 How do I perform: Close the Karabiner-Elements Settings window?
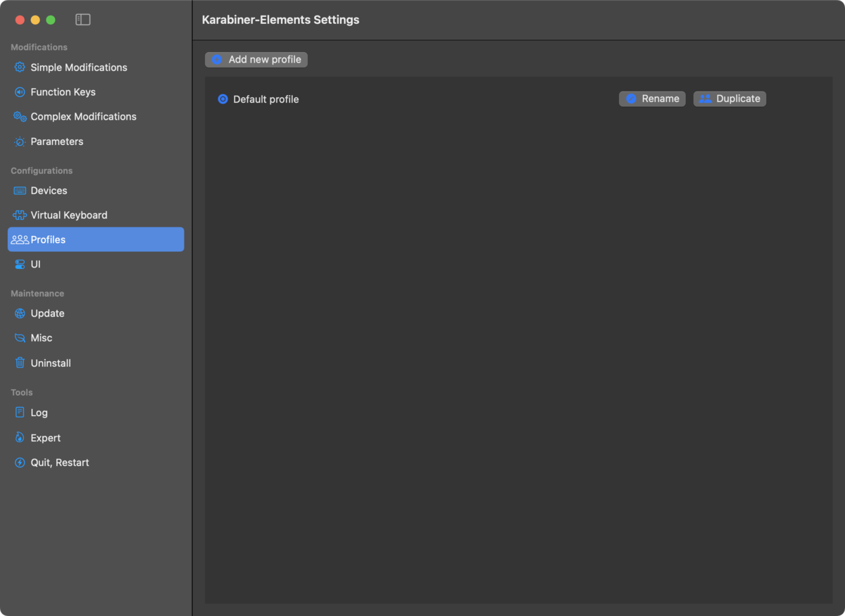(x=20, y=20)
